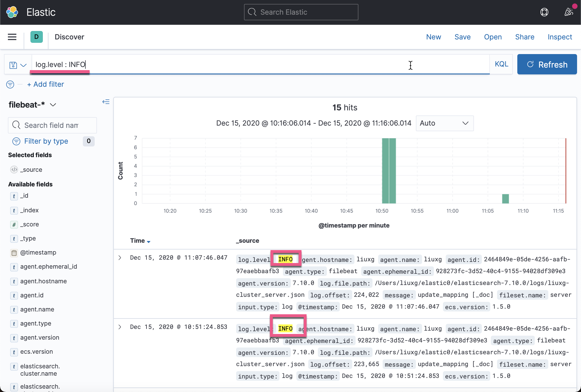The width and height of the screenshot is (581, 392).
Task: Click inside the Search field names box
Action: [x=52, y=125]
